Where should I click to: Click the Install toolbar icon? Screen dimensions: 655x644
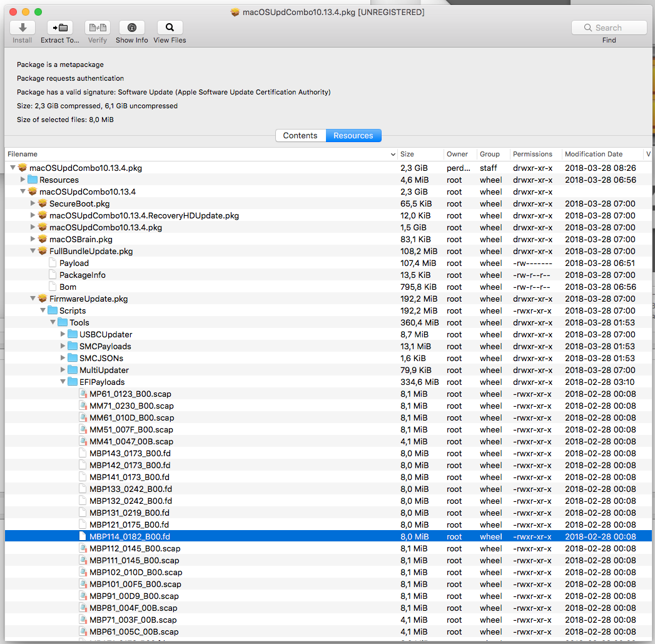[x=22, y=28]
